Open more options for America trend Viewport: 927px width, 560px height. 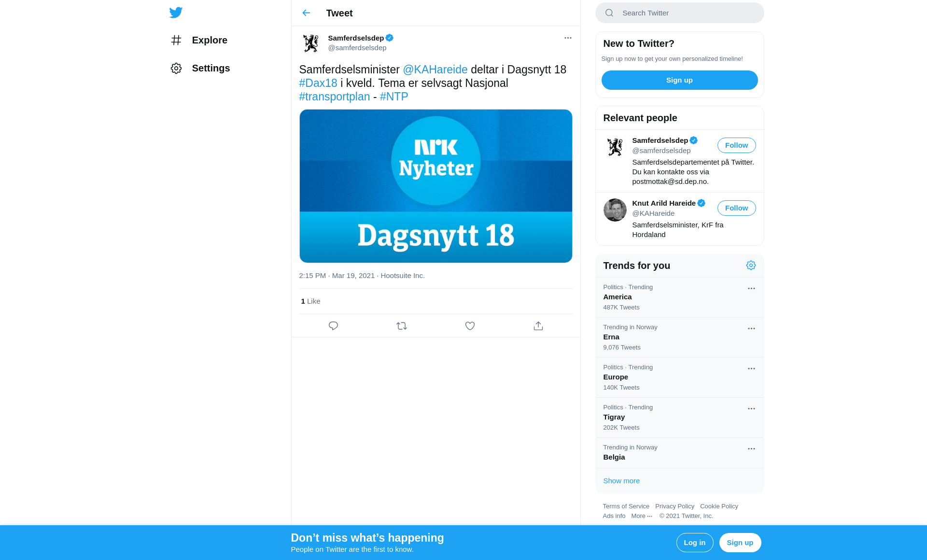click(751, 288)
